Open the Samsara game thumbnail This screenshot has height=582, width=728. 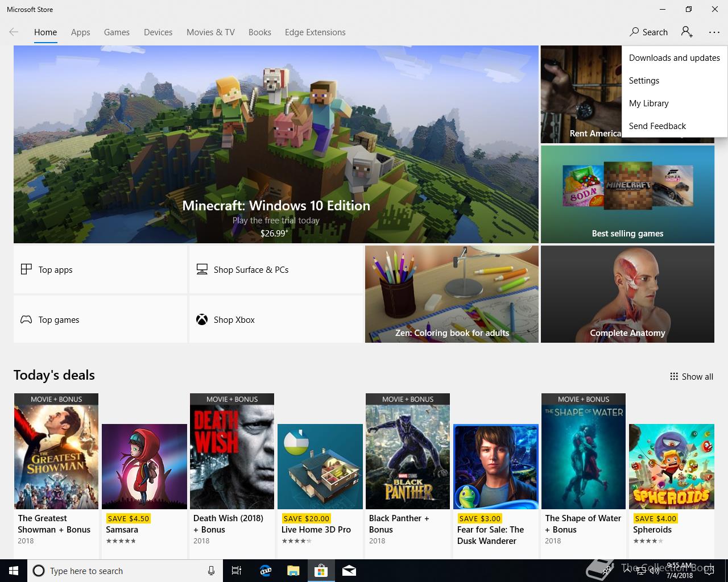tap(144, 467)
